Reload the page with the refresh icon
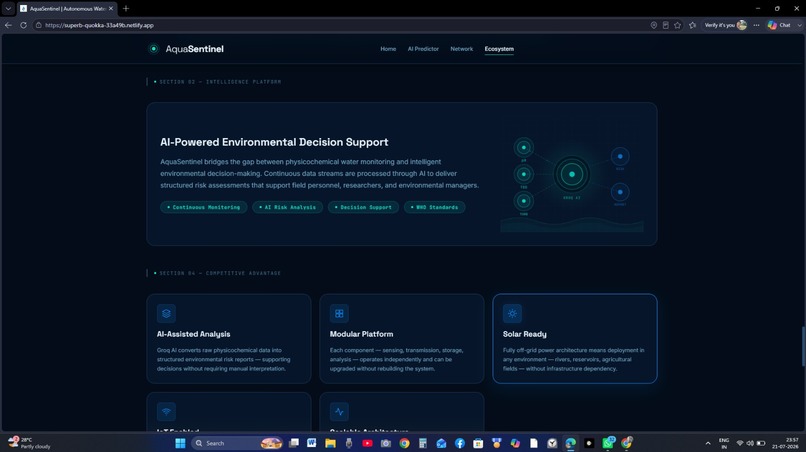The height and width of the screenshot is (452, 806). (23, 25)
